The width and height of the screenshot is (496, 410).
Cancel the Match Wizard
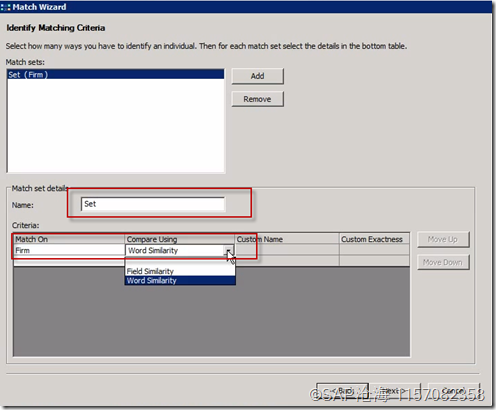pos(453,391)
